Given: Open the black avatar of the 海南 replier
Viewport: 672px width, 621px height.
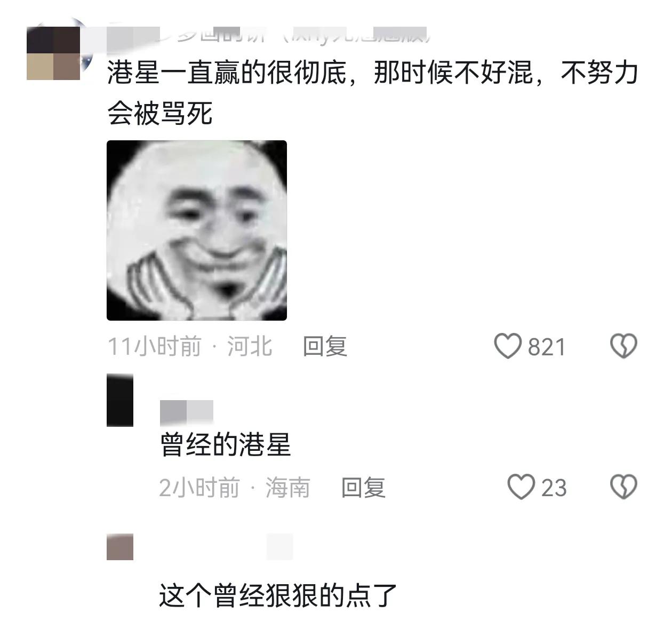Looking at the screenshot, I should [x=120, y=400].
